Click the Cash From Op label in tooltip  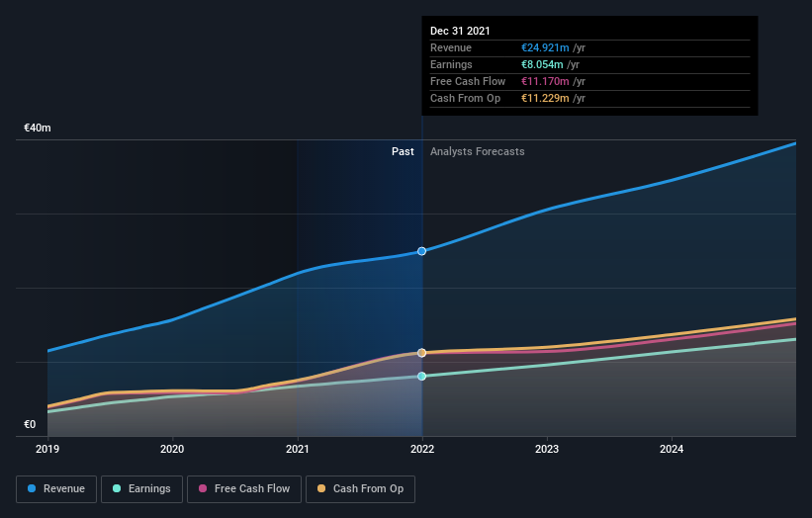coord(466,98)
